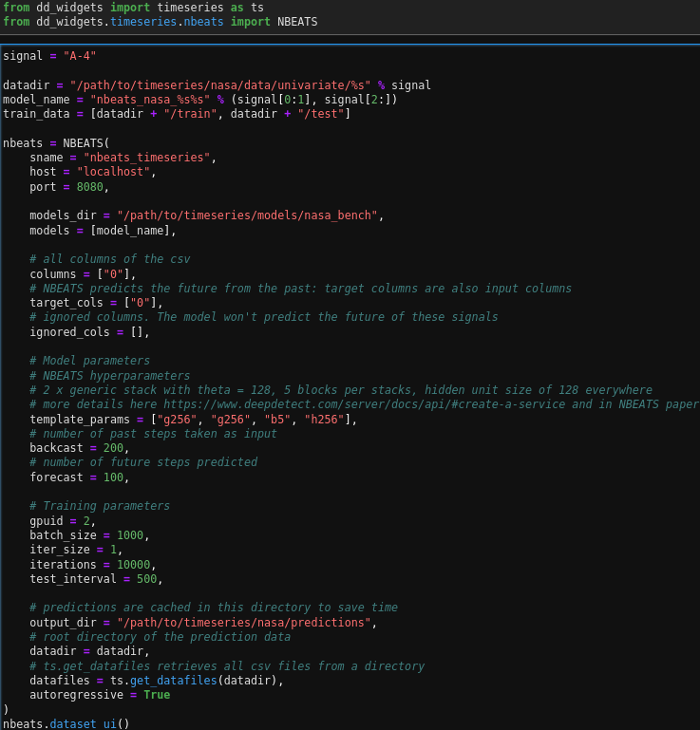Place cursor on NBEATS in the import statement
The image size is (700, 730).
297,22
